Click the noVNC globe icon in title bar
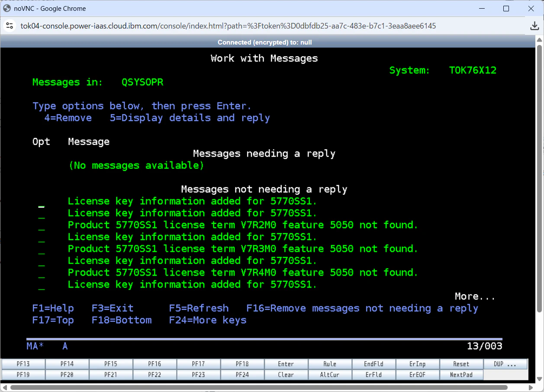 pos(7,8)
